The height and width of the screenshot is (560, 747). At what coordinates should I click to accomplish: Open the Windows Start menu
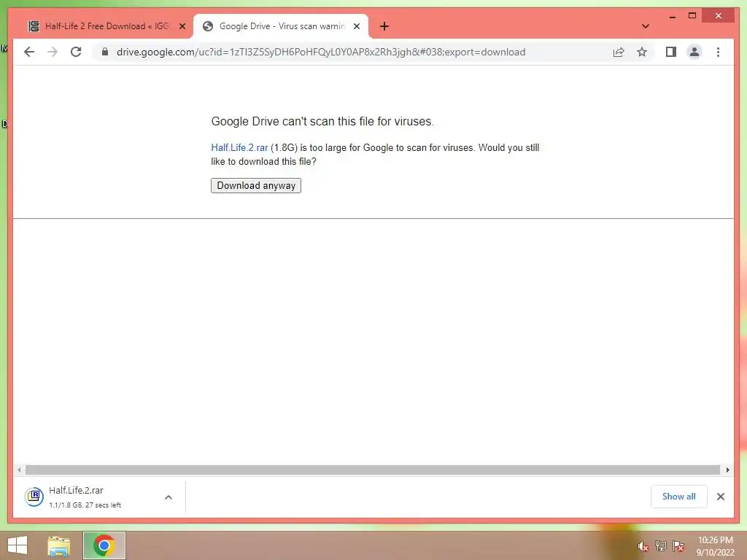(18, 545)
